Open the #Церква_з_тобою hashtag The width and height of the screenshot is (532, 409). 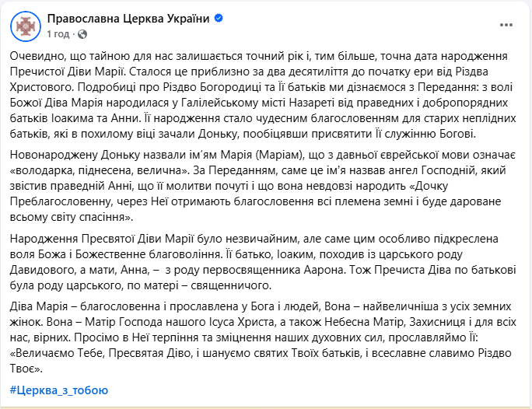pyautogui.click(x=59, y=390)
